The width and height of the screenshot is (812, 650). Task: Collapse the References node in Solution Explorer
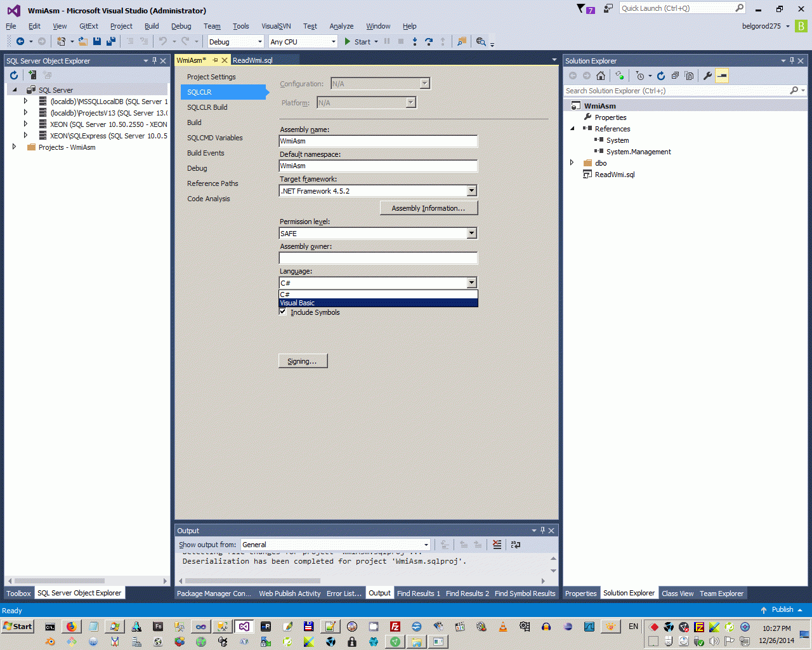coord(572,129)
